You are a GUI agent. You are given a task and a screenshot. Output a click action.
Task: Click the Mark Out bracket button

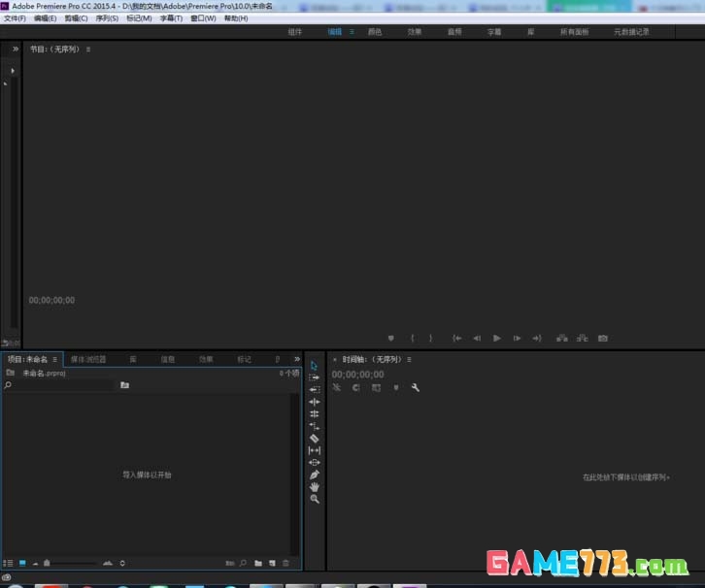click(431, 338)
